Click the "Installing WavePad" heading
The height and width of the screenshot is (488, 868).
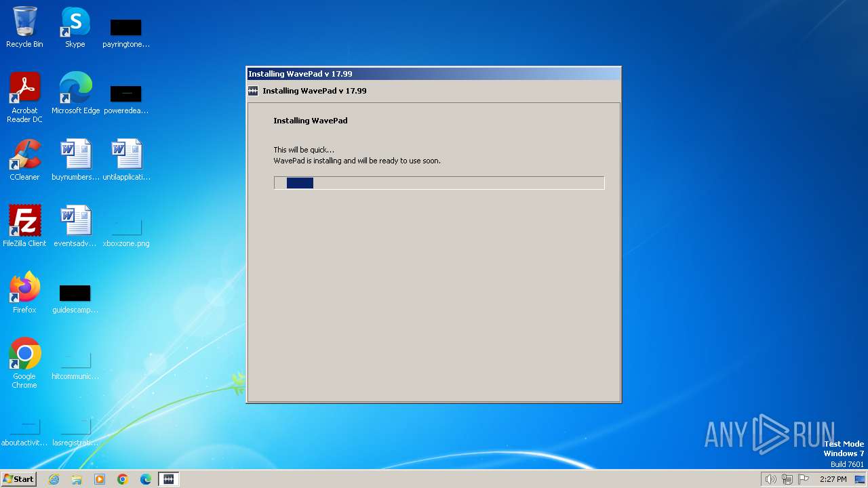pos(311,121)
